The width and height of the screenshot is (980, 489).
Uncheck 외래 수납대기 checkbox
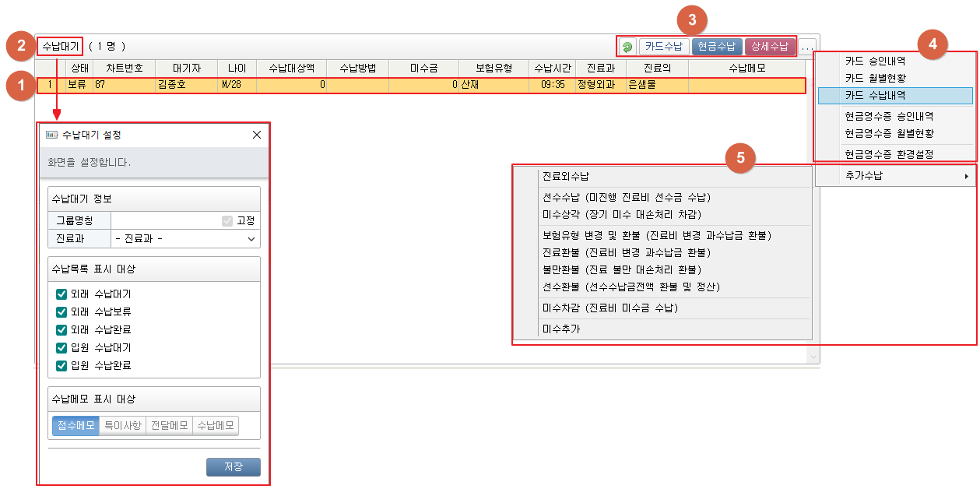click(61, 294)
